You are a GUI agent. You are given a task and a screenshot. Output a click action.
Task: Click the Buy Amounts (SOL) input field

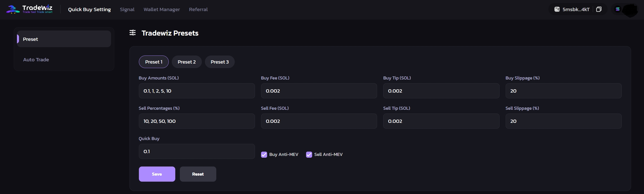196,91
